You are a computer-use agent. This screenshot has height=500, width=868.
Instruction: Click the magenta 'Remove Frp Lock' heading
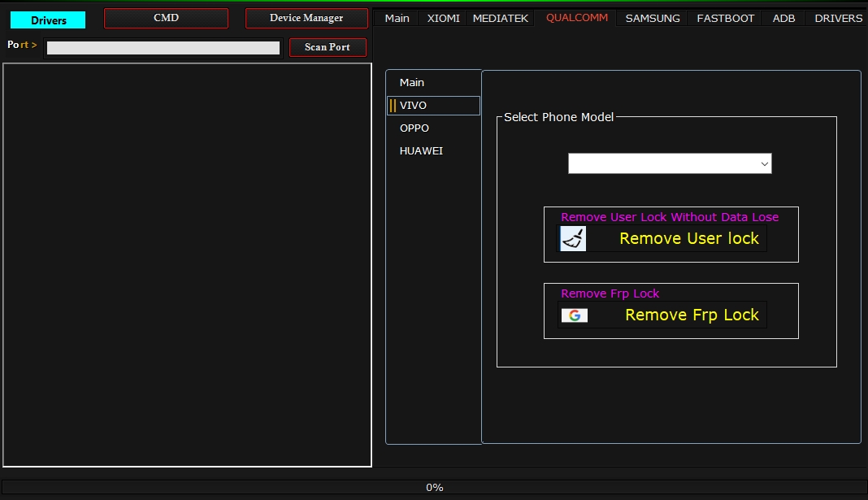(610, 293)
